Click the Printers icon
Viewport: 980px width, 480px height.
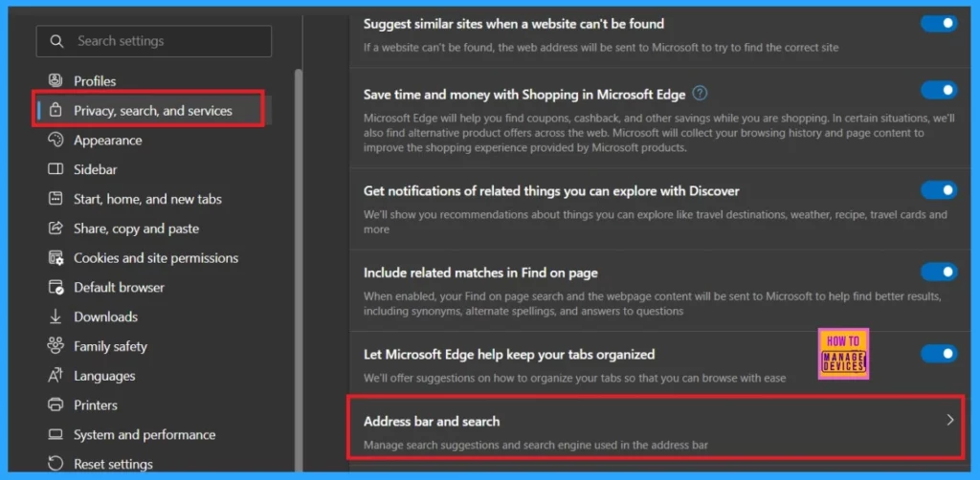coord(56,405)
